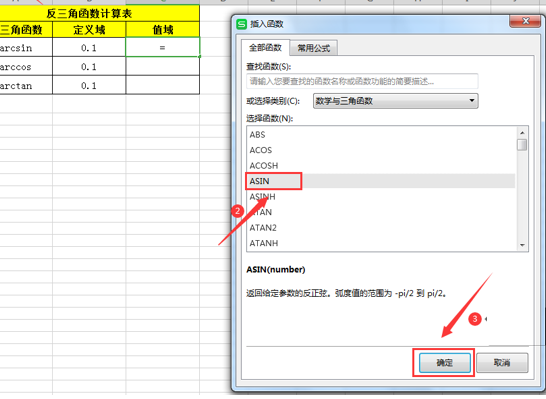Screen dimensions: 546x399
Task: Select the 反三角函数计算表 title cell
Action: (x=100, y=14)
